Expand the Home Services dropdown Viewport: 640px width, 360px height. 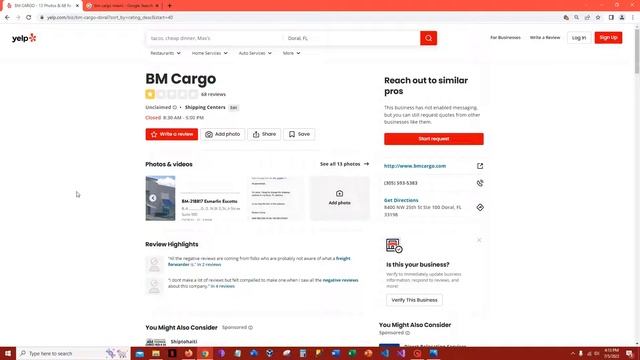coord(210,53)
